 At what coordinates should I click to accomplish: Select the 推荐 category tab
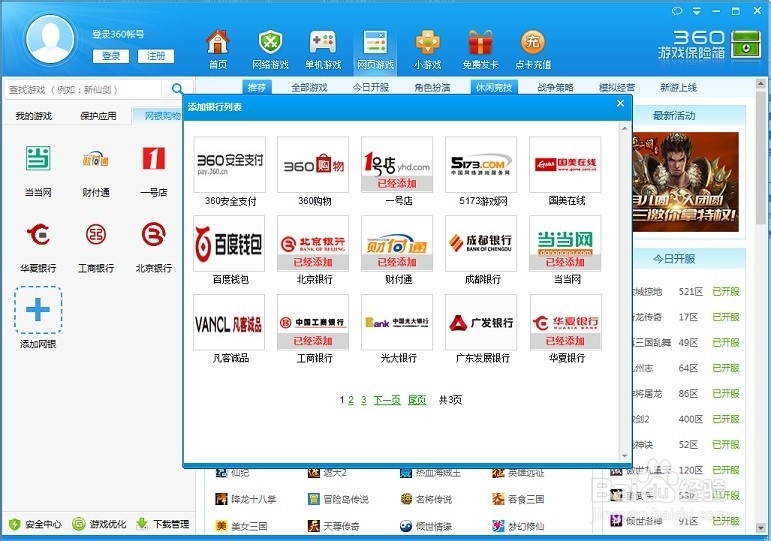(257, 88)
